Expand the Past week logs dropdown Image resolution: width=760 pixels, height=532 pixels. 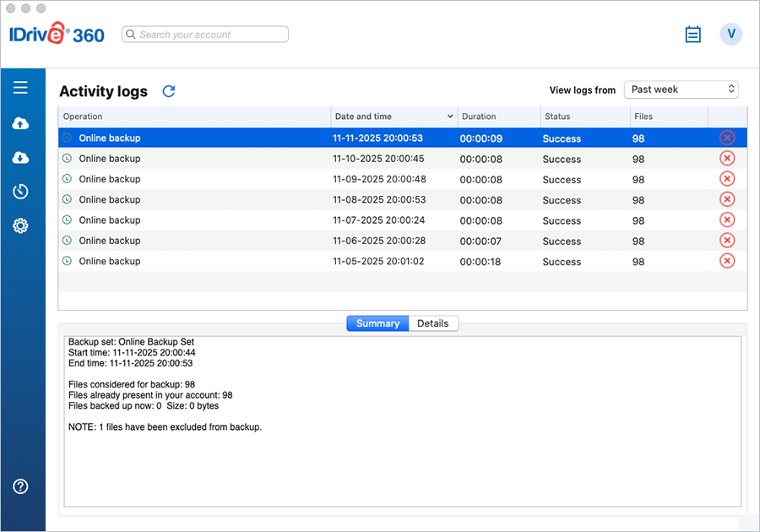[681, 90]
